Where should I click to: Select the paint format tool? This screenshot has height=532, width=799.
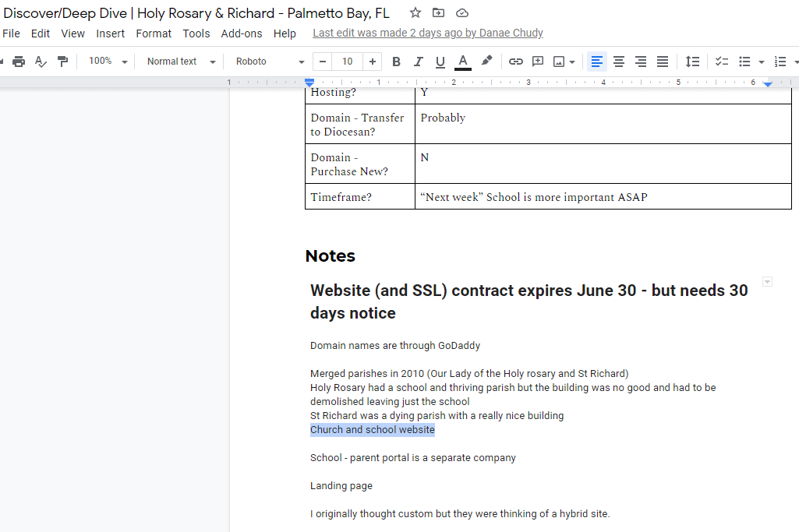(62, 62)
